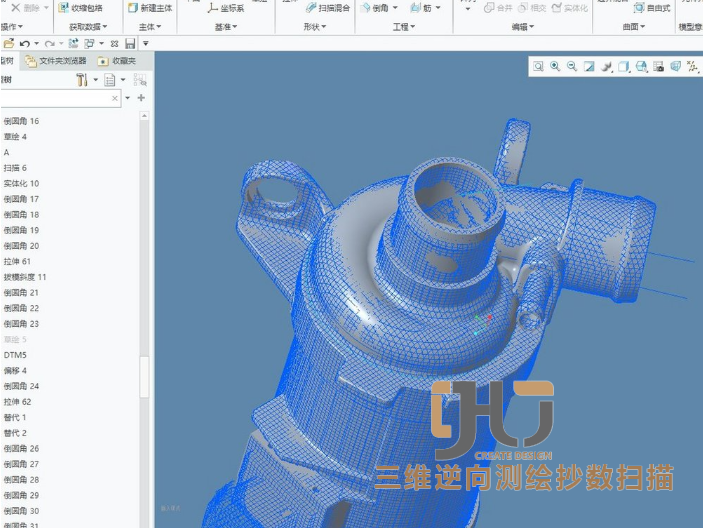Click the Zoom Out magnifier icon

point(572,66)
